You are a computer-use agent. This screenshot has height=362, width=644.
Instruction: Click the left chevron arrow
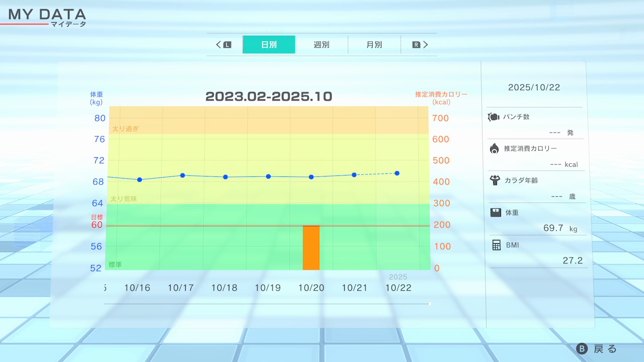pos(219,45)
